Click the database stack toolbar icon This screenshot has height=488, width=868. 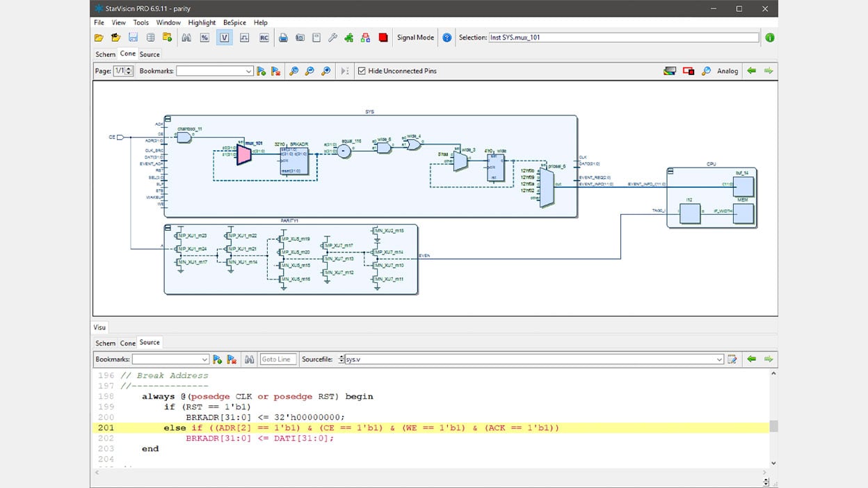pyautogui.click(x=150, y=38)
